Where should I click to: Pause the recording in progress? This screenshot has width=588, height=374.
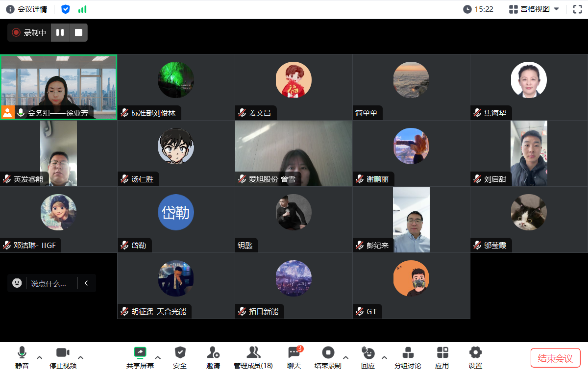pyautogui.click(x=60, y=33)
